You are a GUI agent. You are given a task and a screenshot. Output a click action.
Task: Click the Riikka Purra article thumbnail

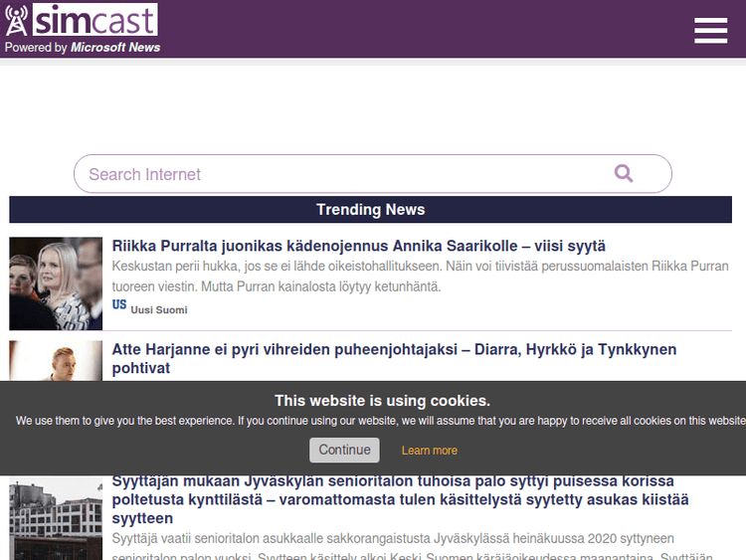(x=56, y=283)
